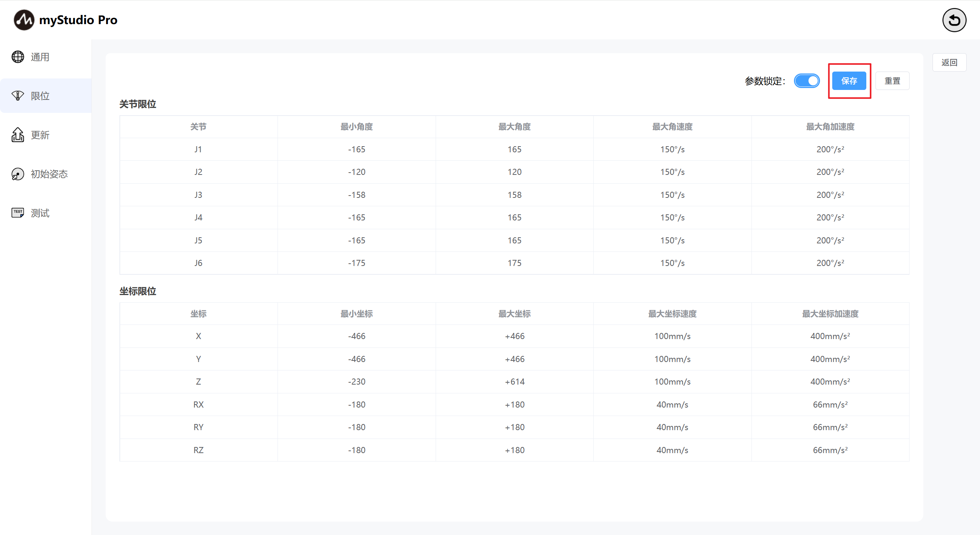980x535 pixels.
Task: Click J3 max angular speed 150°/s
Action: point(672,195)
